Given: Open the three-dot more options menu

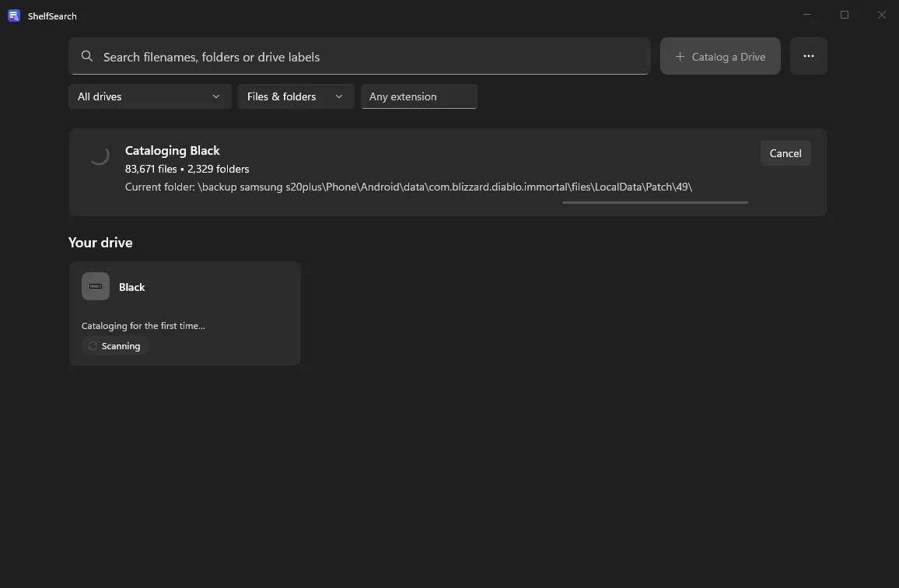Looking at the screenshot, I should pyautogui.click(x=809, y=56).
